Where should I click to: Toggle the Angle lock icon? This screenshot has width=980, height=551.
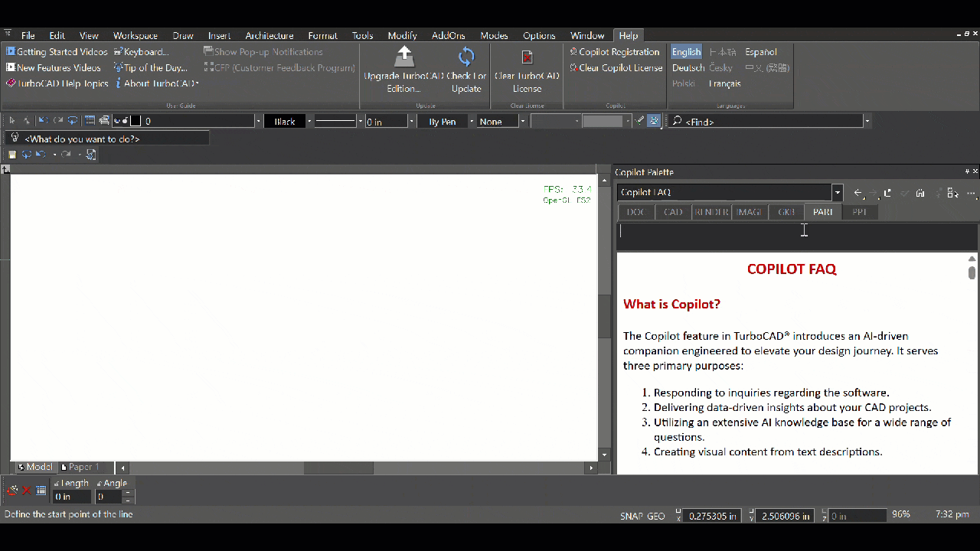[x=100, y=484]
